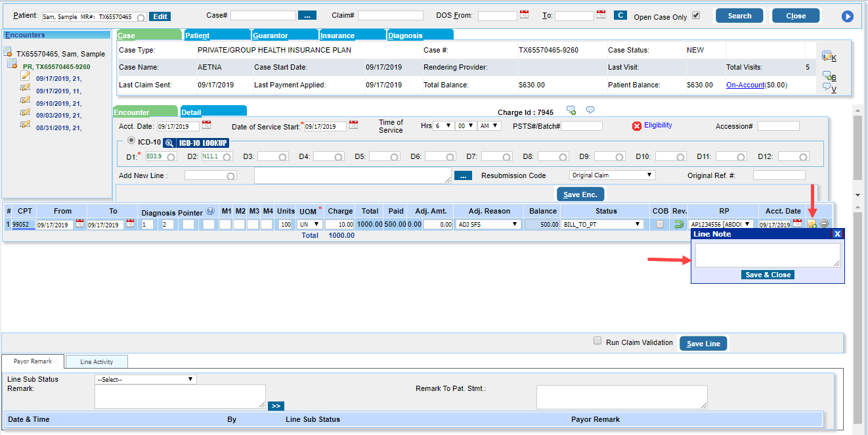This screenshot has width=868, height=435.
Task: Click Save & Close in Line Note
Action: 768,275
